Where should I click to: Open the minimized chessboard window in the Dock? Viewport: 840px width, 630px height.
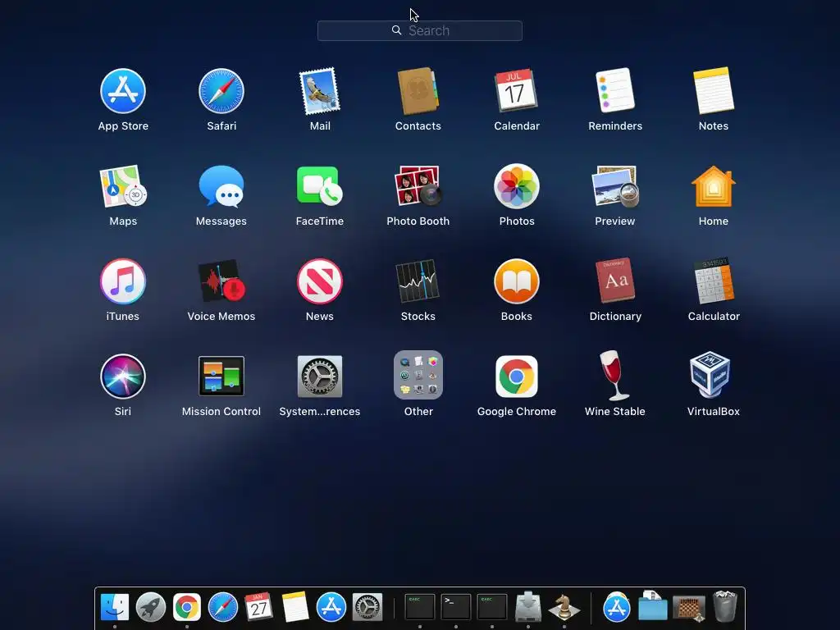pos(689,609)
